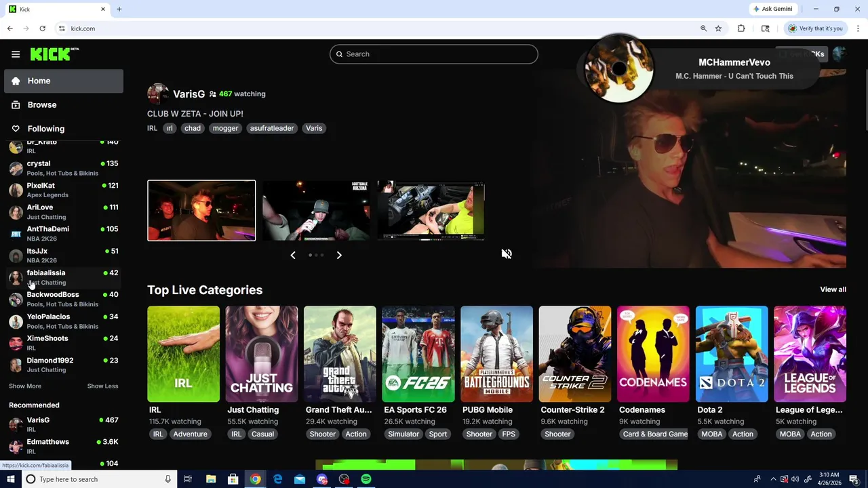The image size is (868, 488).
Task: Click Casual tag under Just Chatting
Action: [x=262, y=434]
